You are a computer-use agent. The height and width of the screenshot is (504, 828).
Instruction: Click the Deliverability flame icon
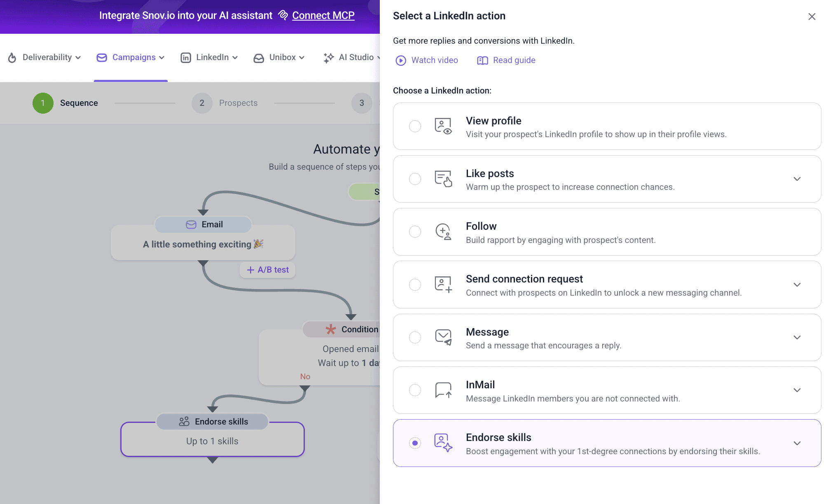[12, 58]
